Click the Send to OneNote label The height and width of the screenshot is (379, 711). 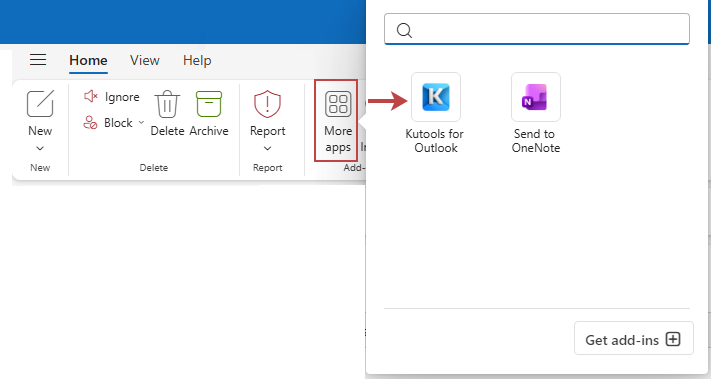[536, 141]
